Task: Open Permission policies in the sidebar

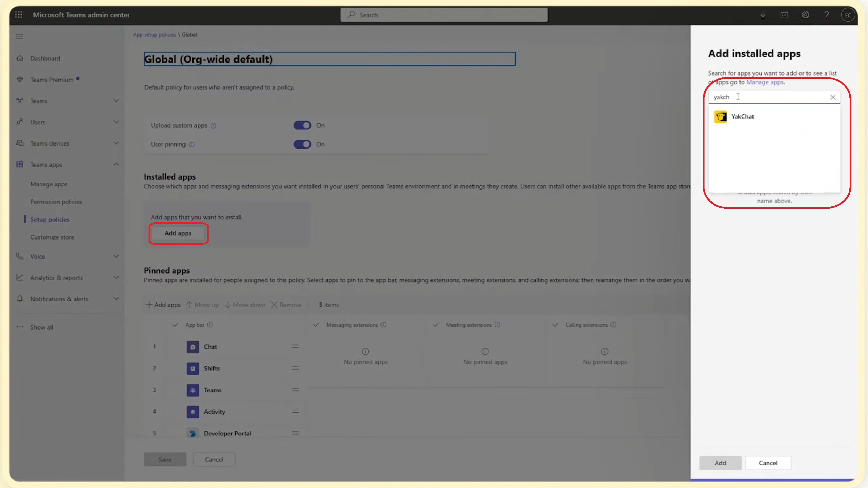Action: point(56,202)
